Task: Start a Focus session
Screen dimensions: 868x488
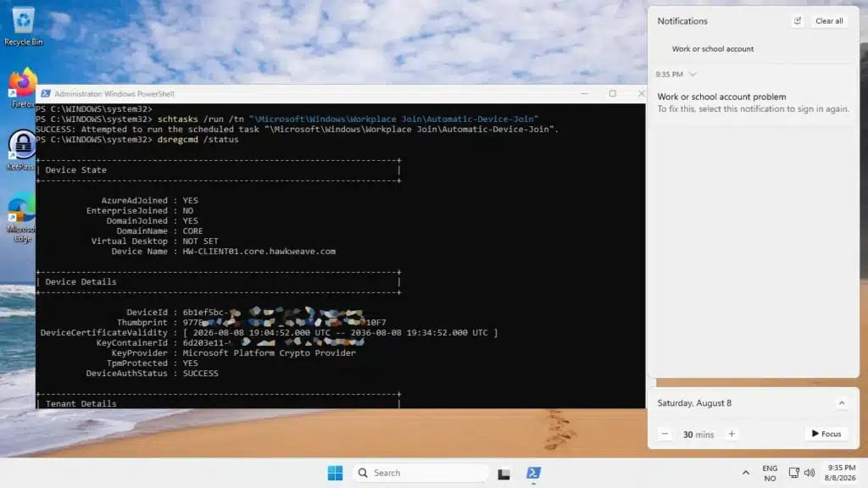Action: click(x=826, y=434)
